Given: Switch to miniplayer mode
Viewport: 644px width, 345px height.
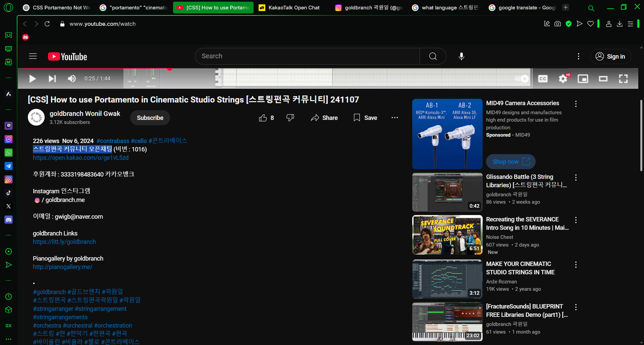Looking at the screenshot, I should [x=583, y=79].
